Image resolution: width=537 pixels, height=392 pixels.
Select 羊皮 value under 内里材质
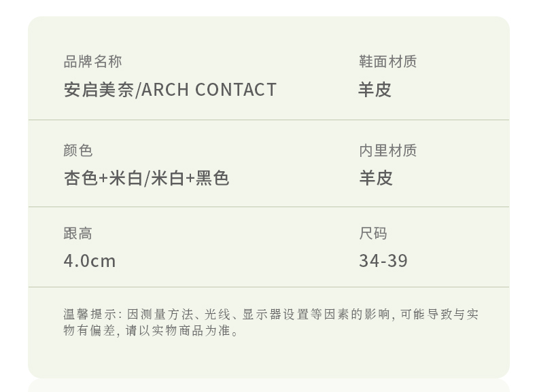[376, 178]
